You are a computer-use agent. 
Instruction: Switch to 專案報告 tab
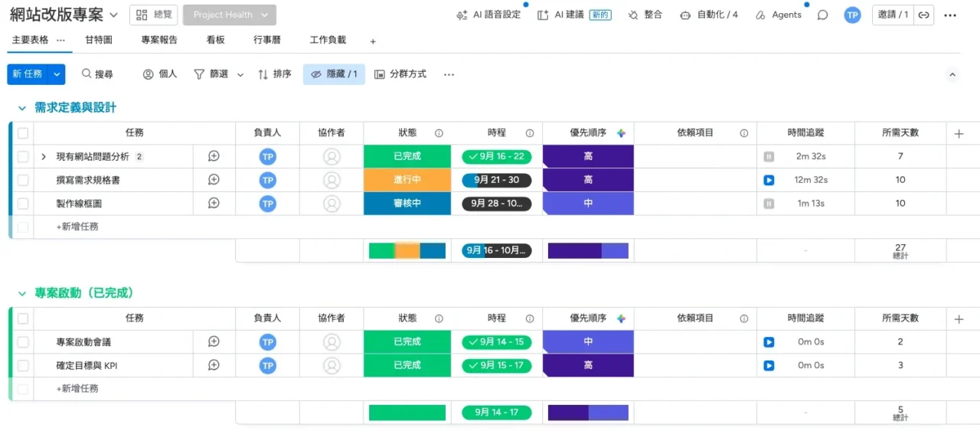click(x=159, y=40)
